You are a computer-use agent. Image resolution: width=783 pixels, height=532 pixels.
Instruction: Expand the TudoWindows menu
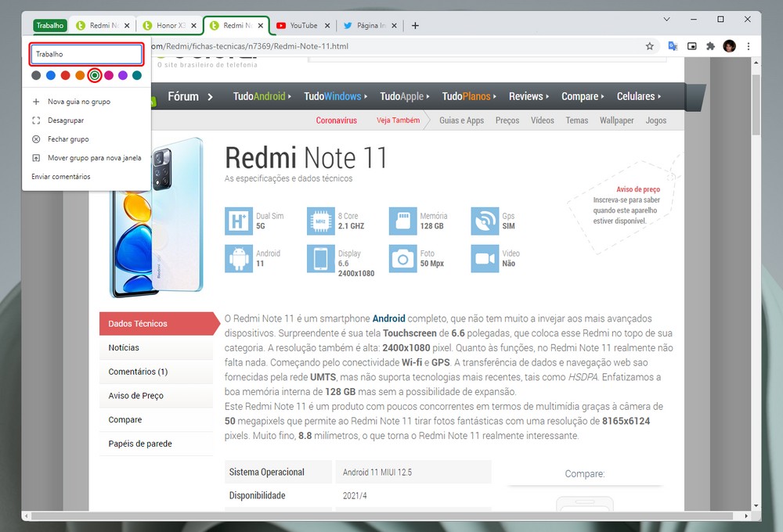coord(336,96)
